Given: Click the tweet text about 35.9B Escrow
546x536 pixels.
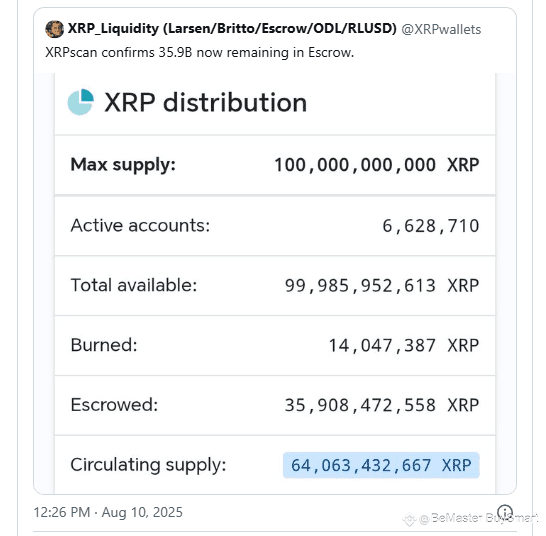Looking at the screenshot, I should point(200,53).
